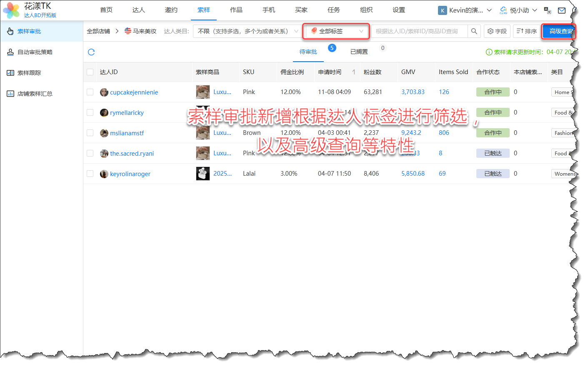The width and height of the screenshot is (588, 368).
Task: Open 自动审批策略 in the sidebar
Action: click(x=35, y=52)
